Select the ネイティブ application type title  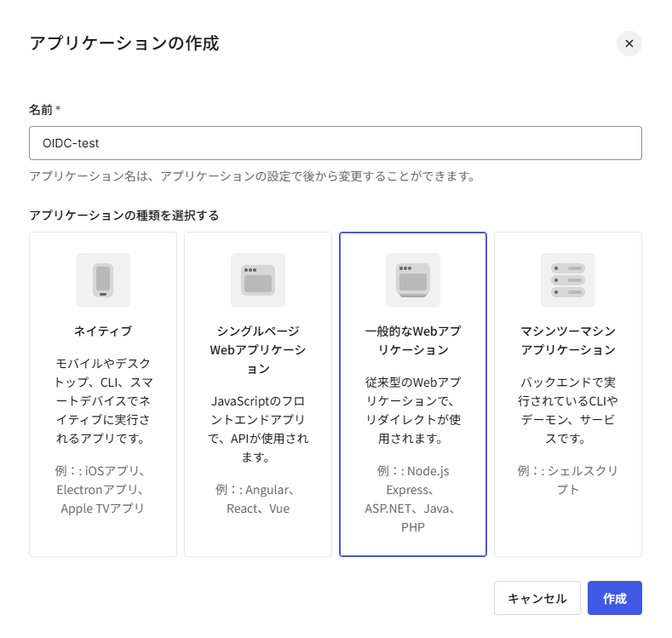pos(103,330)
